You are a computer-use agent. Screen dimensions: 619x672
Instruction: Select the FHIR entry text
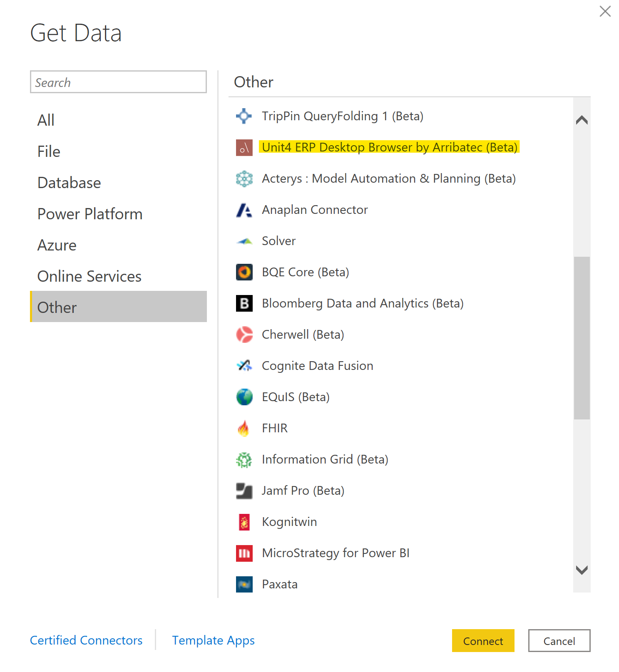(275, 428)
